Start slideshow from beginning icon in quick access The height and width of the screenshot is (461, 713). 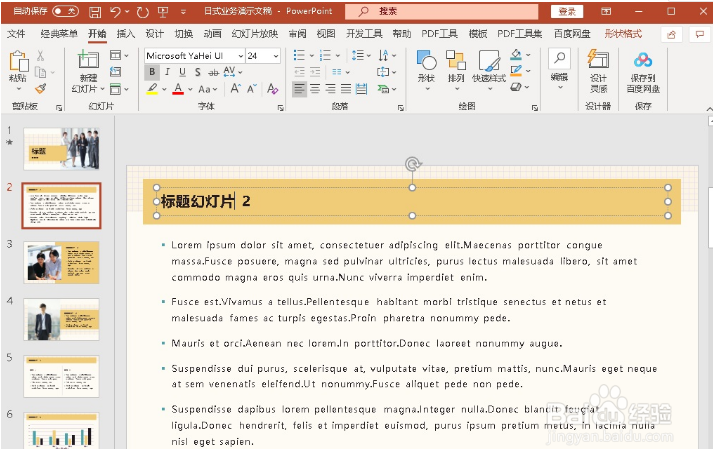163,12
